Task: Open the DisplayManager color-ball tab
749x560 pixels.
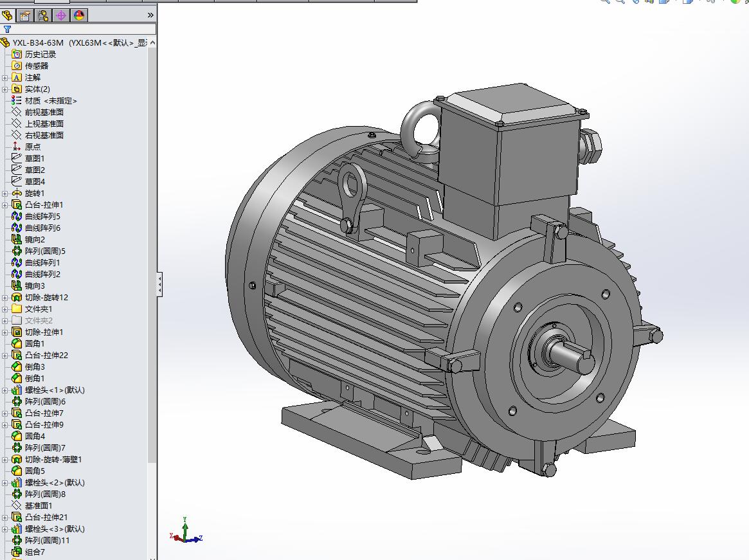Action: 79,16
